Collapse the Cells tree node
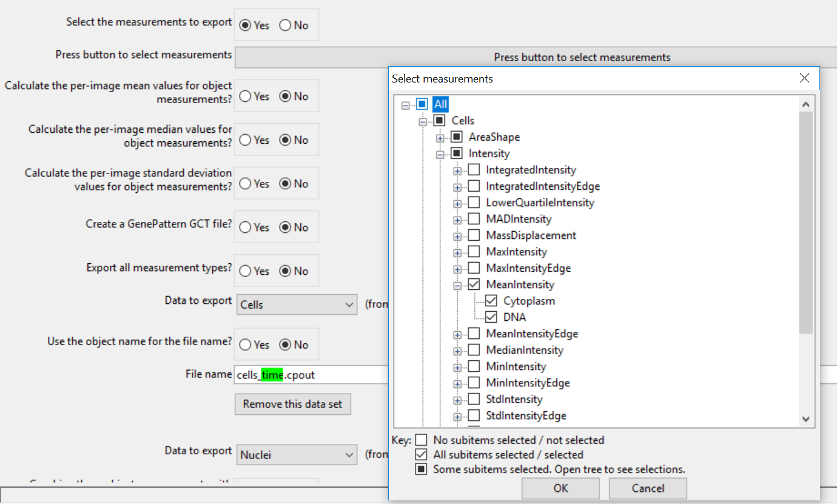The height and width of the screenshot is (504, 837). [423, 121]
